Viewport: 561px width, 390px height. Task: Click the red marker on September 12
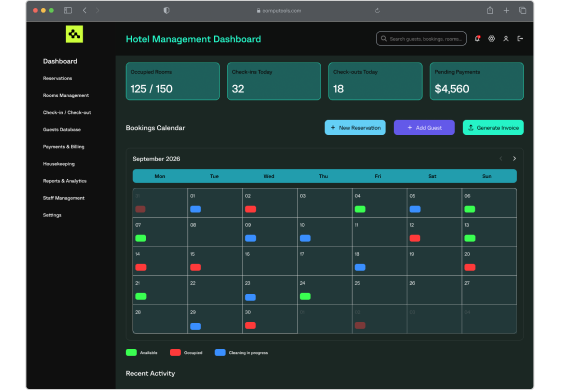[x=415, y=238]
